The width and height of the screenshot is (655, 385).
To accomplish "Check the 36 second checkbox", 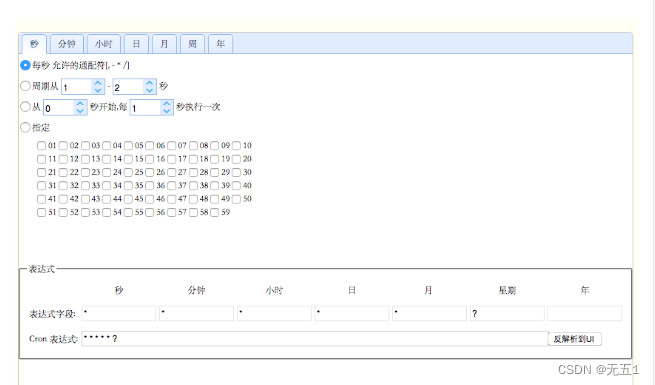I will [x=150, y=185].
